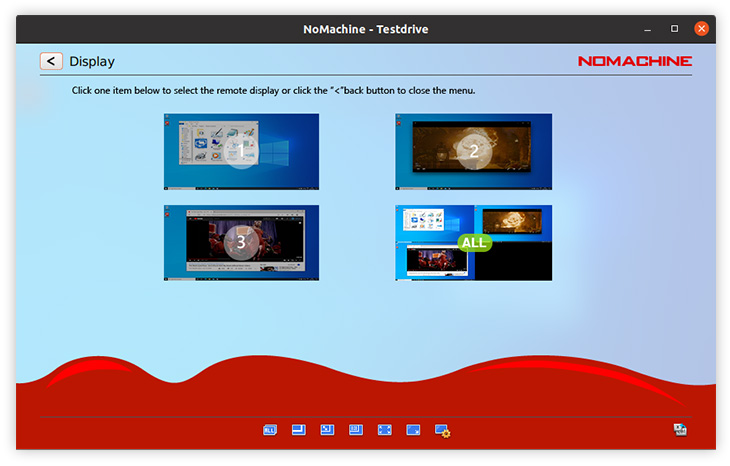
Task: Close the NoMachine Testdrive window
Action: (701, 29)
